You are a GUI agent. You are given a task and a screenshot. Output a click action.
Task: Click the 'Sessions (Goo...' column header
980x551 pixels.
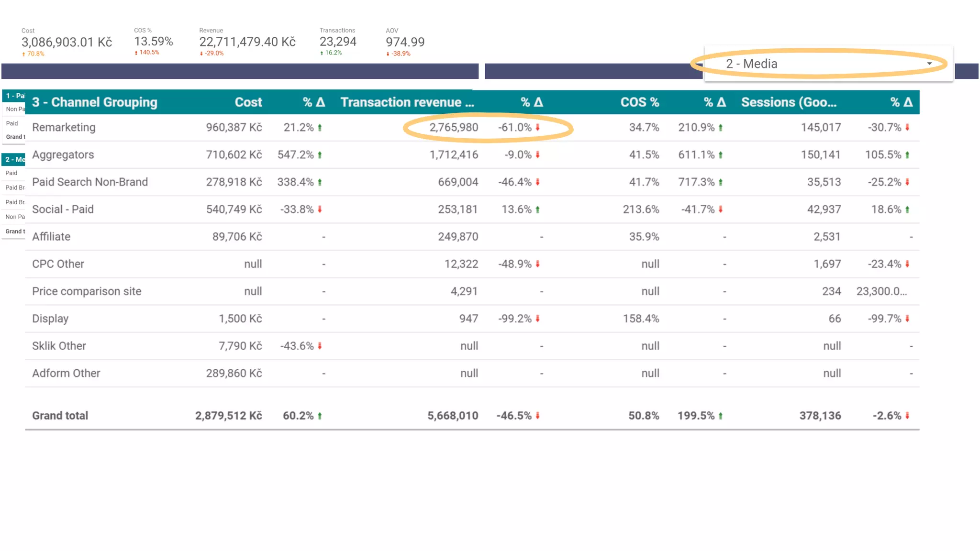point(789,102)
